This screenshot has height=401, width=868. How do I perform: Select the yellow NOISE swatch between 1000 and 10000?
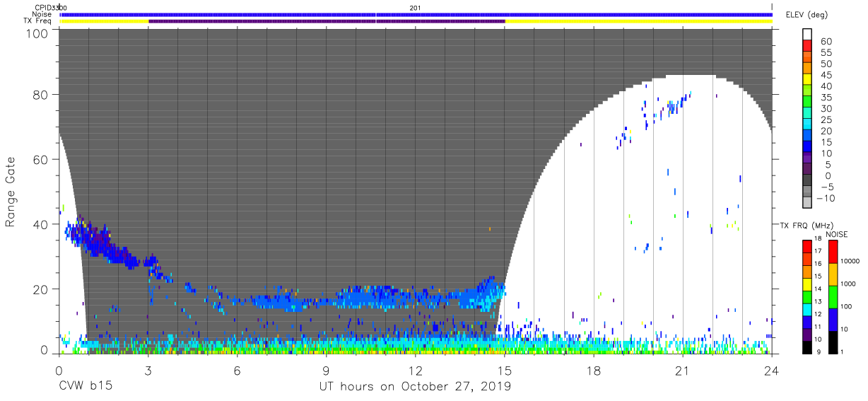point(832,274)
